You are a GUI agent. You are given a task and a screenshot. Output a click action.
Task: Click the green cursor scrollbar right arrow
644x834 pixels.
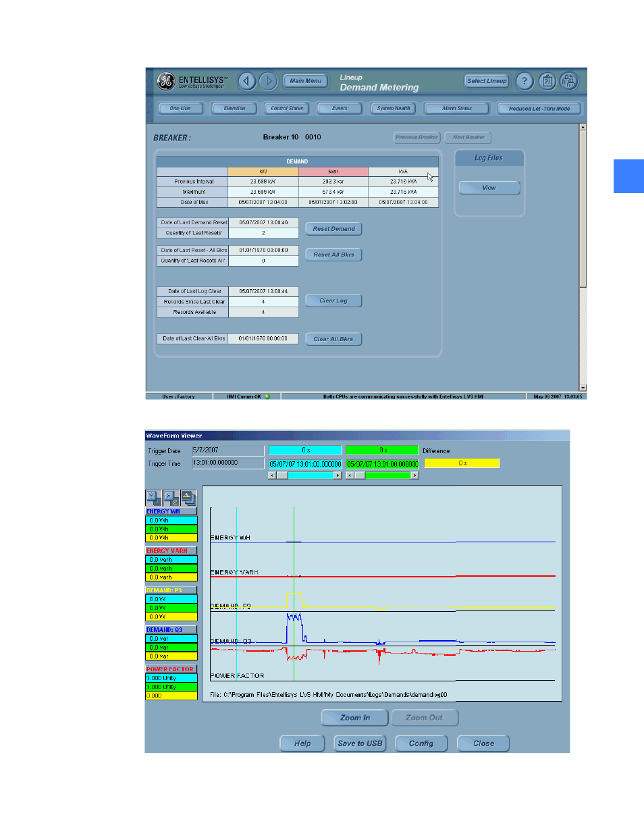click(415, 475)
